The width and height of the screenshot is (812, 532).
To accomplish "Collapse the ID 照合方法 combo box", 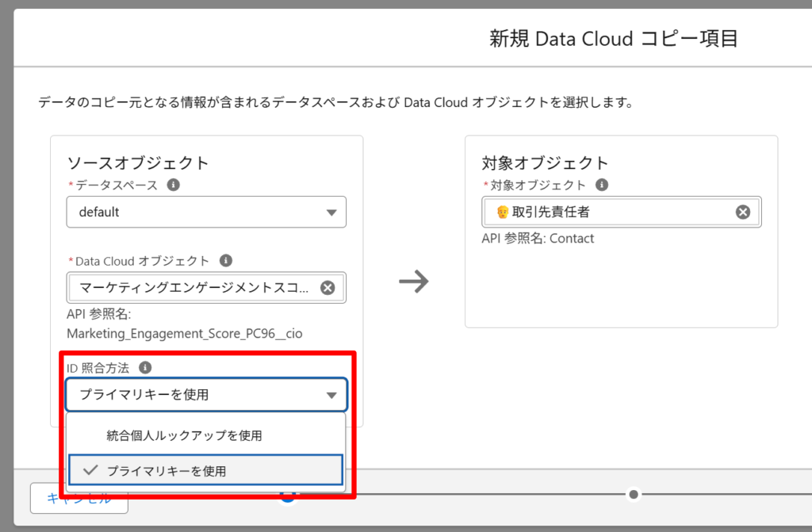I will point(206,395).
